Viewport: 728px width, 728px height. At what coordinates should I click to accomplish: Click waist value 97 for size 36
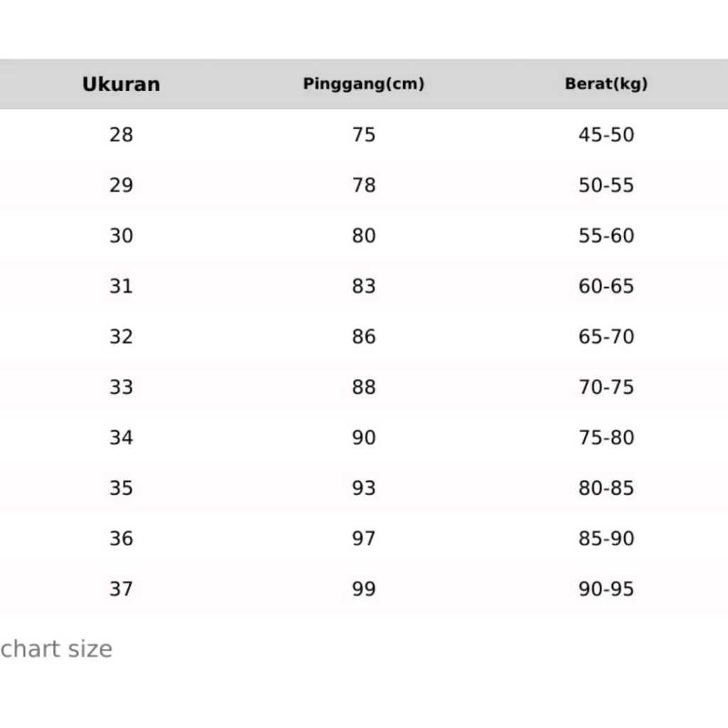(x=363, y=538)
